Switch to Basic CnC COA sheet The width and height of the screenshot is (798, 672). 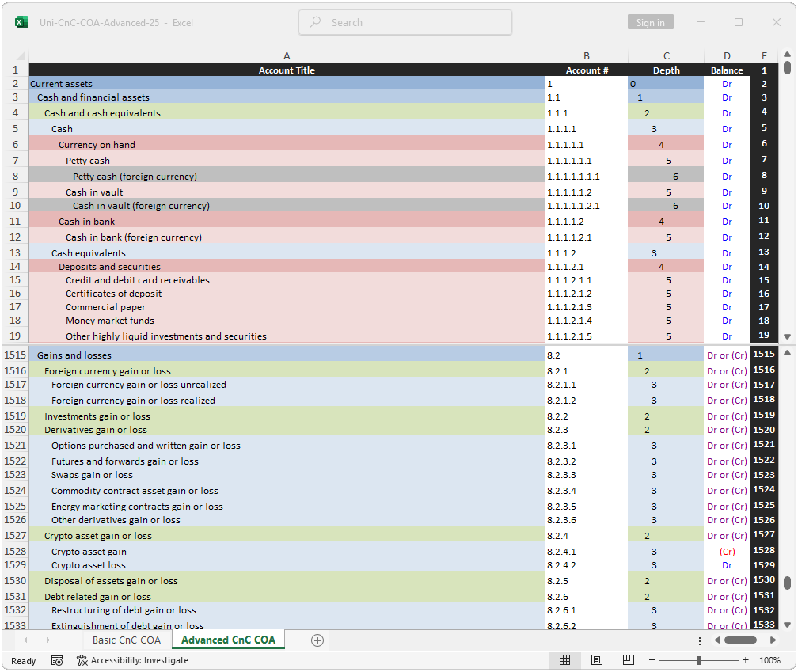coord(127,640)
